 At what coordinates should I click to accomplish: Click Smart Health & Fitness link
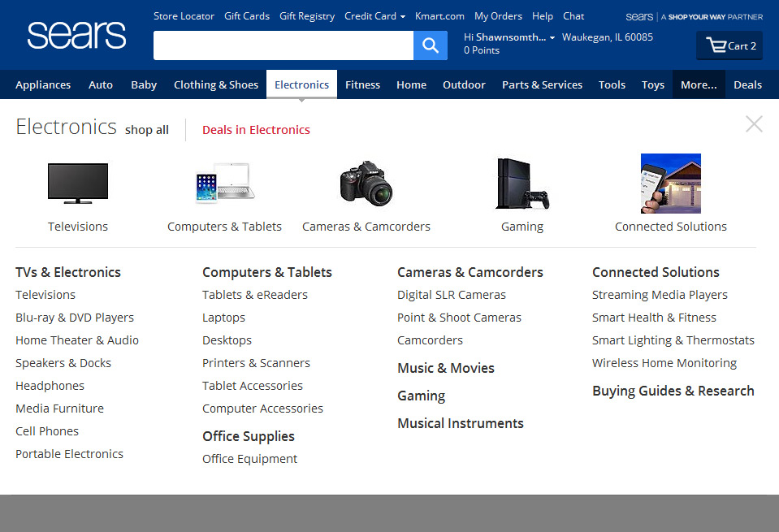pyautogui.click(x=654, y=318)
